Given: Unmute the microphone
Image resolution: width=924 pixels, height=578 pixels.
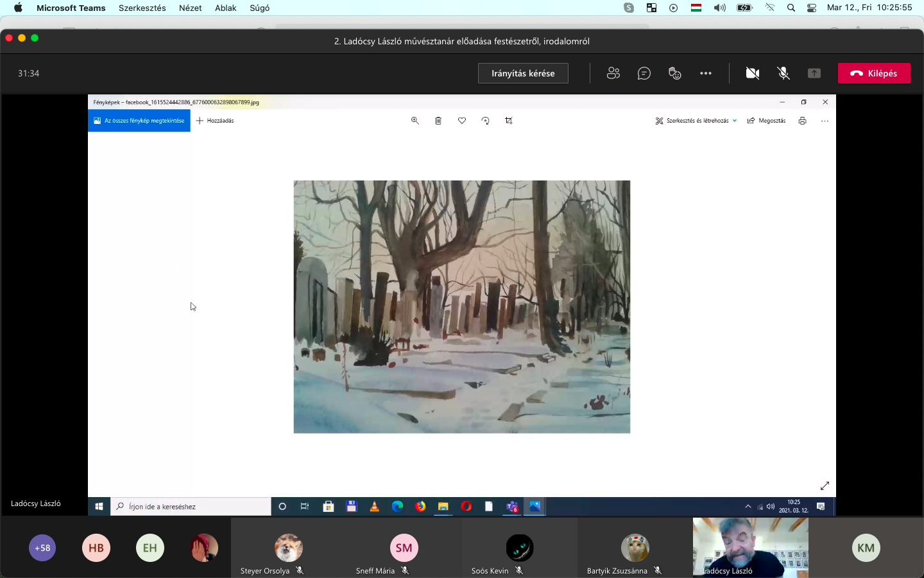Looking at the screenshot, I should pos(783,73).
